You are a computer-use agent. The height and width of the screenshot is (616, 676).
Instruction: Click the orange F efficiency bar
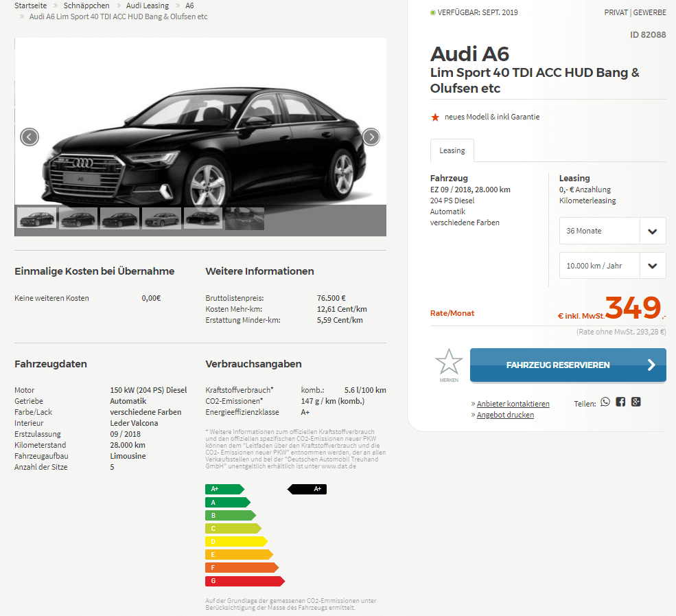[x=242, y=568]
